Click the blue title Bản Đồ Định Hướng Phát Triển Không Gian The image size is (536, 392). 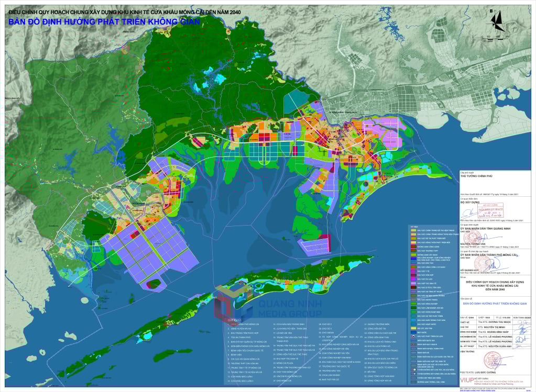(104, 21)
